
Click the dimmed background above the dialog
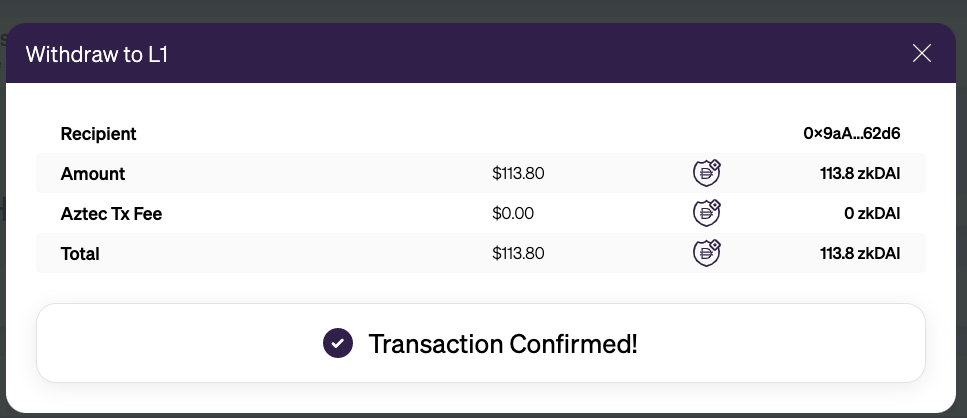484,11
